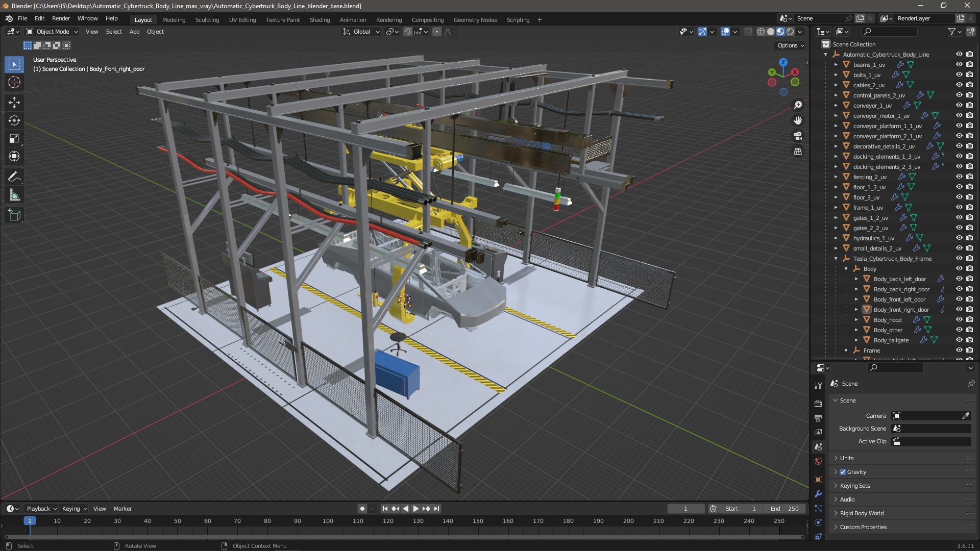Screen dimensions: 980x551
Task: Collapse the Tesla_Cybertruck_Body_Frame collection
Action: (836, 259)
